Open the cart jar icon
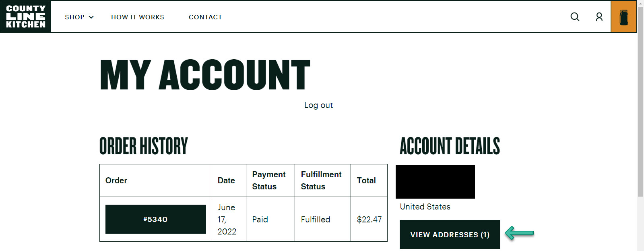This screenshot has width=644, height=251. pyautogui.click(x=623, y=17)
